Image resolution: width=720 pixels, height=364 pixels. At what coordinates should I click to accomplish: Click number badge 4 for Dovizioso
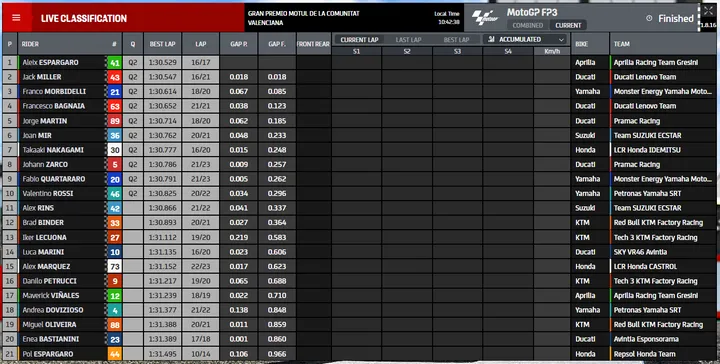[x=114, y=310]
